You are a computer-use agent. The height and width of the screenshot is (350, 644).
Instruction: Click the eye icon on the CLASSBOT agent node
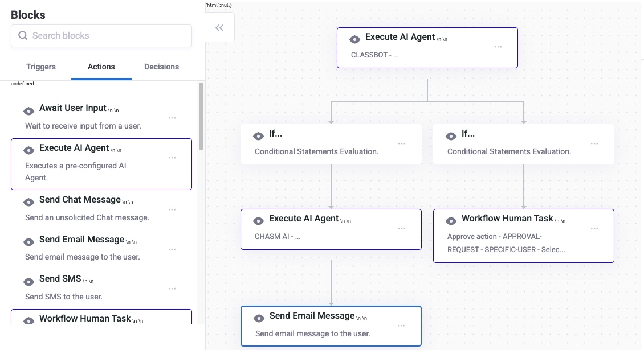pos(354,39)
